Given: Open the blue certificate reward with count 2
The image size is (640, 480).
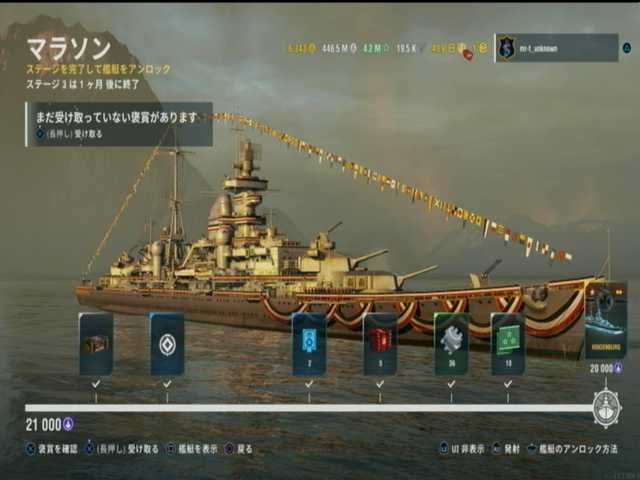Looking at the screenshot, I should click(309, 344).
